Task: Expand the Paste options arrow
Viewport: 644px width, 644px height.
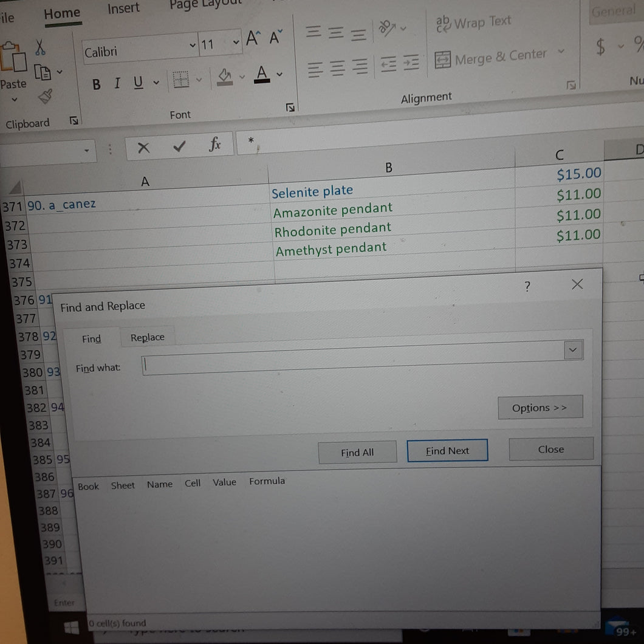Action: pos(15,100)
